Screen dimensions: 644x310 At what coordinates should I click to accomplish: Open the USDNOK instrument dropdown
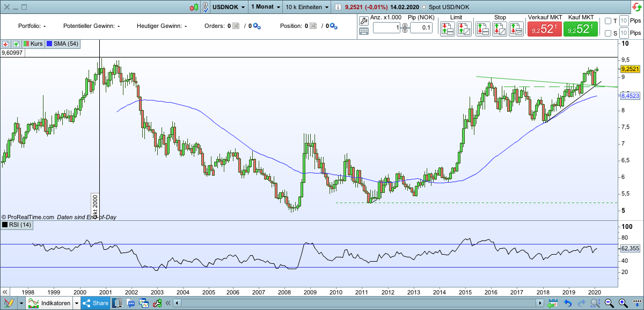pos(226,7)
